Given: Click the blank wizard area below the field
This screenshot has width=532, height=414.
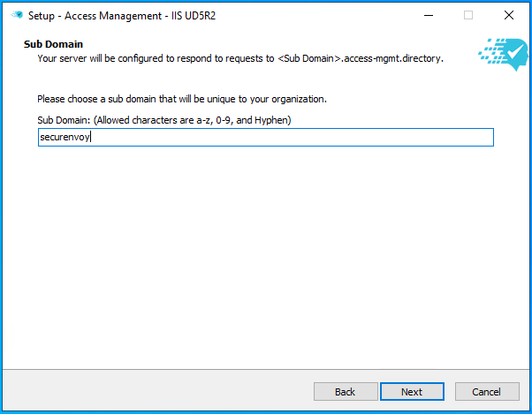Looking at the screenshot, I should click(265, 256).
